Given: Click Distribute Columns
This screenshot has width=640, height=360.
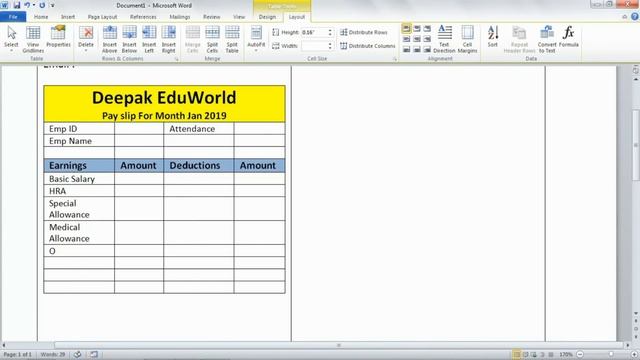Looking at the screenshot, I should (x=368, y=46).
